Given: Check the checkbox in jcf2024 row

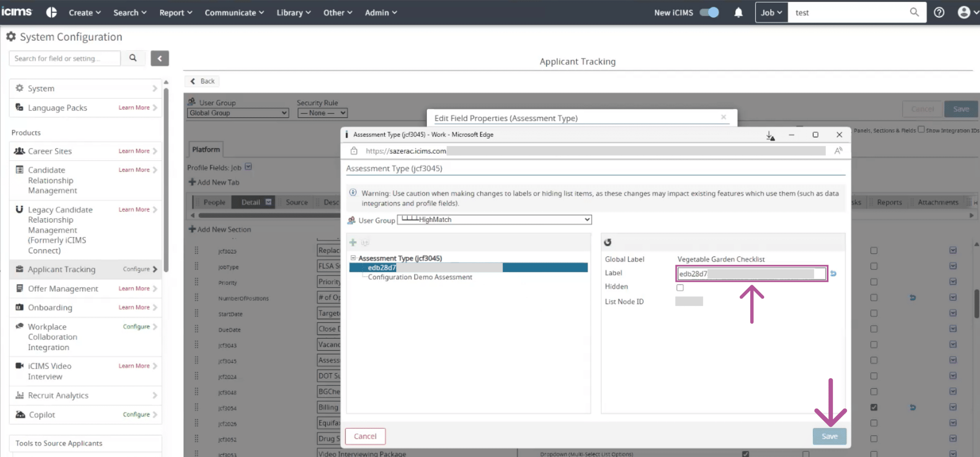Looking at the screenshot, I should pyautogui.click(x=874, y=376).
